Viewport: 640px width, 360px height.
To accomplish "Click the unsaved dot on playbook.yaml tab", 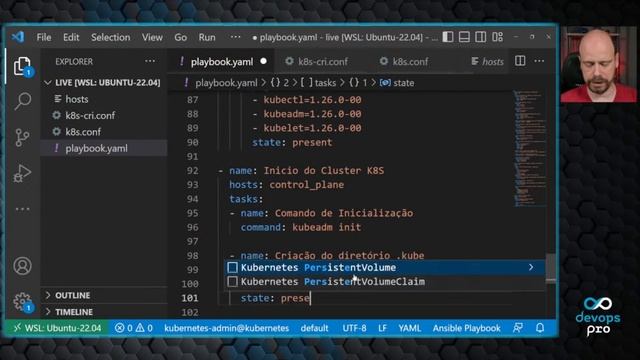I will point(264,61).
